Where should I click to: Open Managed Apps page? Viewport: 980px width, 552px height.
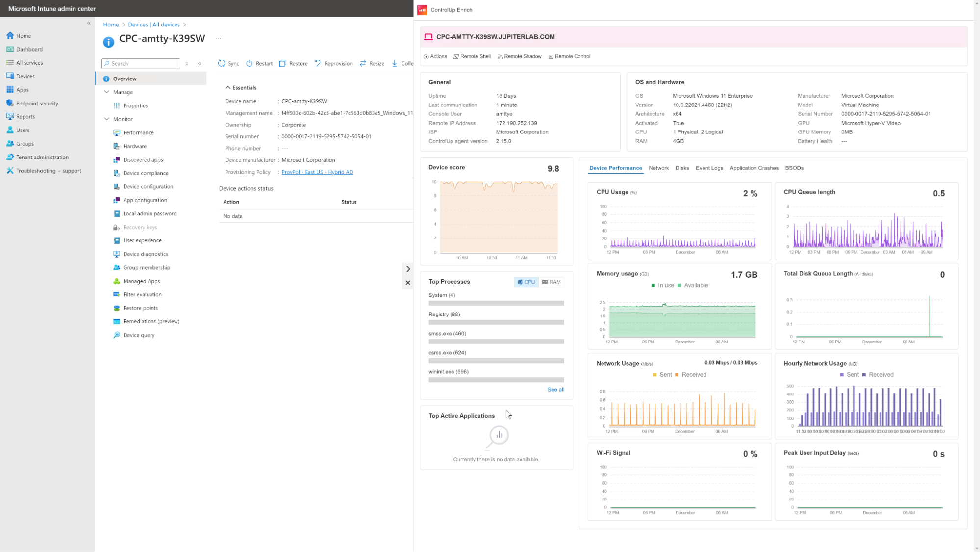coord(142,281)
